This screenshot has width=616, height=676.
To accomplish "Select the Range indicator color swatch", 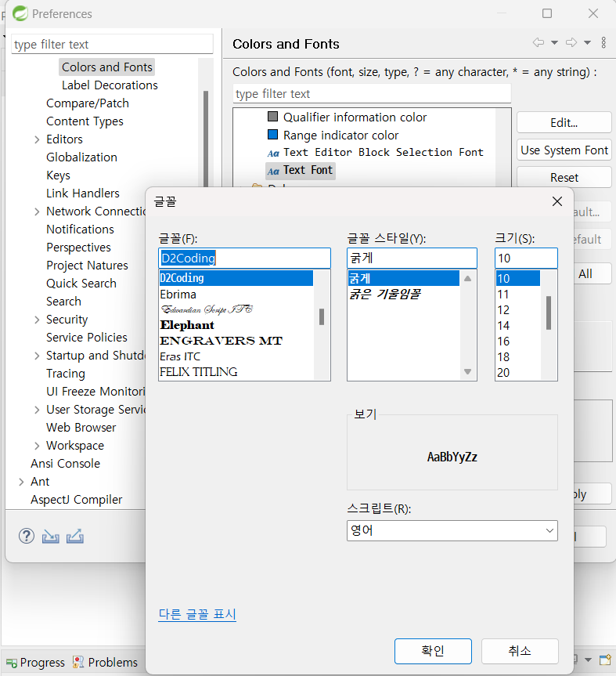I will click(272, 135).
